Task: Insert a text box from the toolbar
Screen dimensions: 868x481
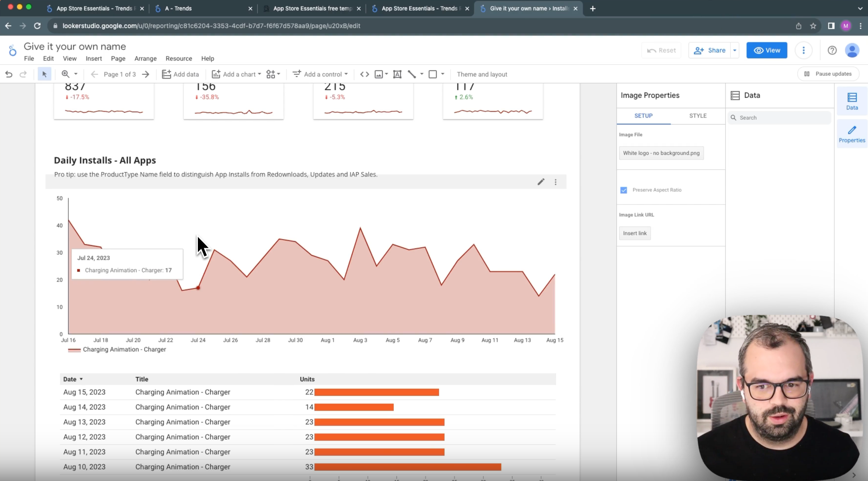Action: pos(397,74)
